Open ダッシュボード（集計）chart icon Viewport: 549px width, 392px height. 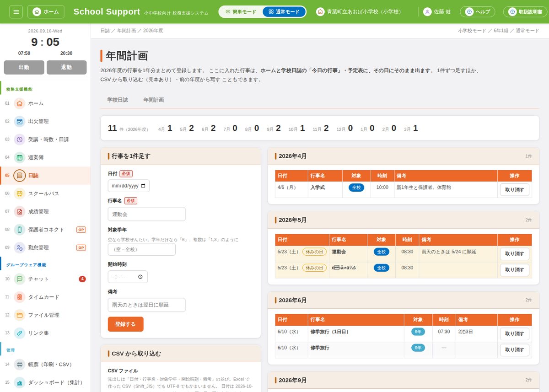(19, 382)
